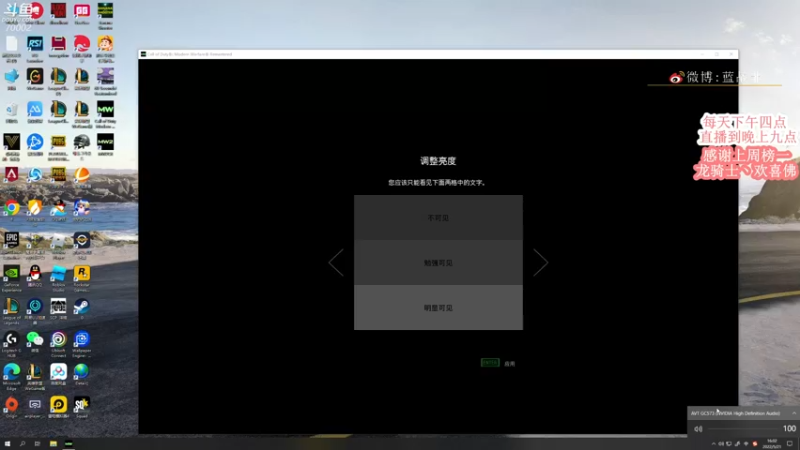Click the taskbar search magnifier icon
Image resolution: width=800 pixels, height=450 pixels.
22,444
